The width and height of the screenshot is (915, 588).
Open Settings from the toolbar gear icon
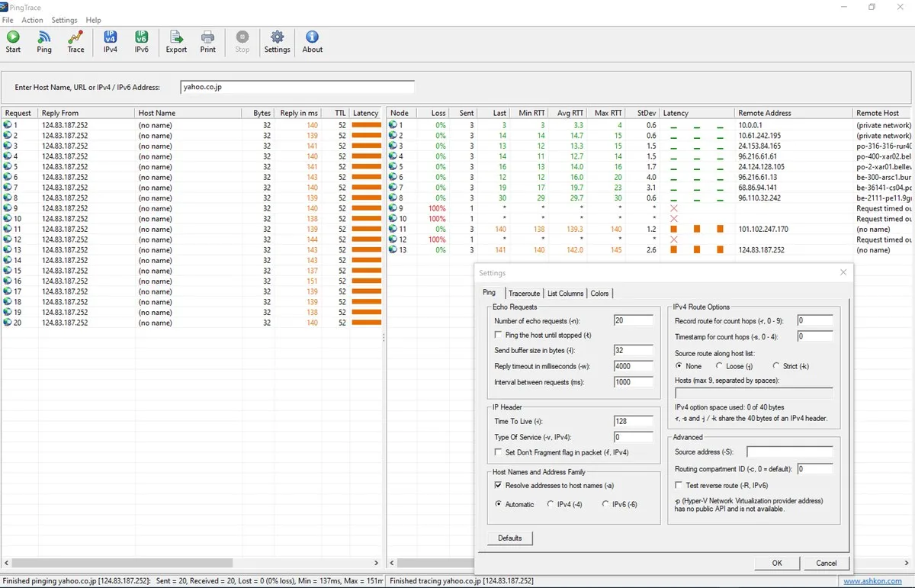click(278, 37)
